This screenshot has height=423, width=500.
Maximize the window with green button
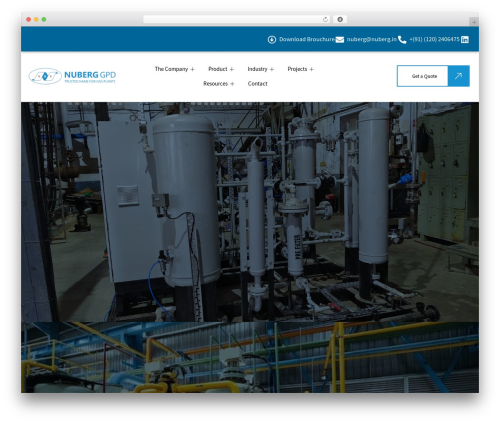44,19
